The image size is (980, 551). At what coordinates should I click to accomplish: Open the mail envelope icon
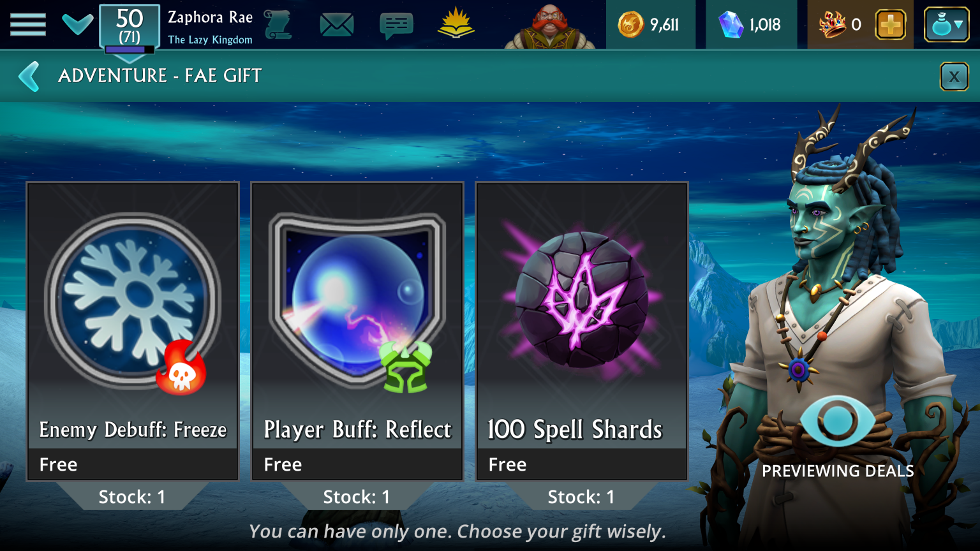pyautogui.click(x=336, y=26)
